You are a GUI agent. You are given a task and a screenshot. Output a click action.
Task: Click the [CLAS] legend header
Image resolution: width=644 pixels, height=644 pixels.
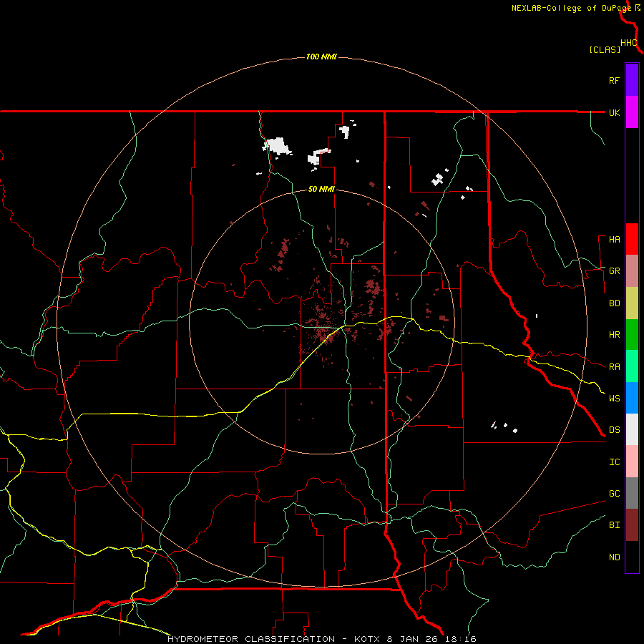605,50
